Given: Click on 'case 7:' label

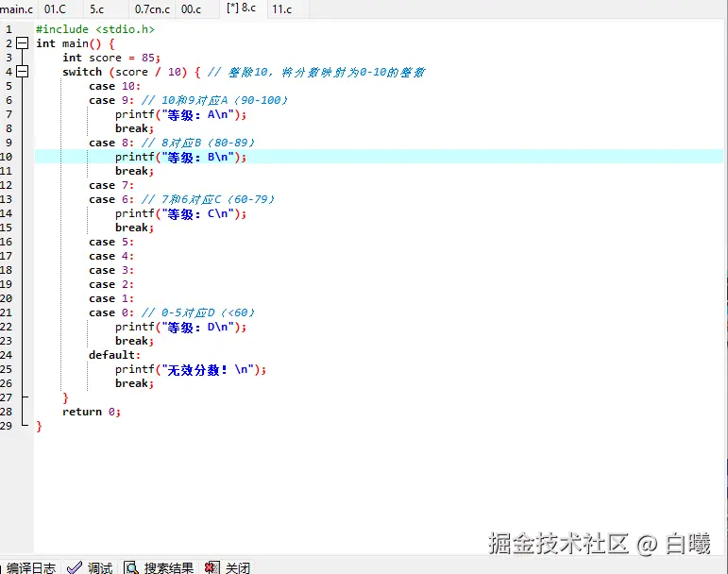Looking at the screenshot, I should (111, 185).
